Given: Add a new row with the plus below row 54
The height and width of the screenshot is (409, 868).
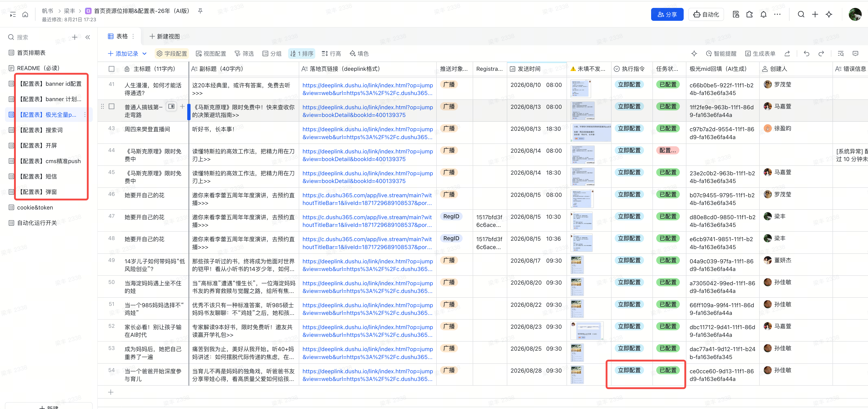Looking at the screenshot, I should pos(111,392).
